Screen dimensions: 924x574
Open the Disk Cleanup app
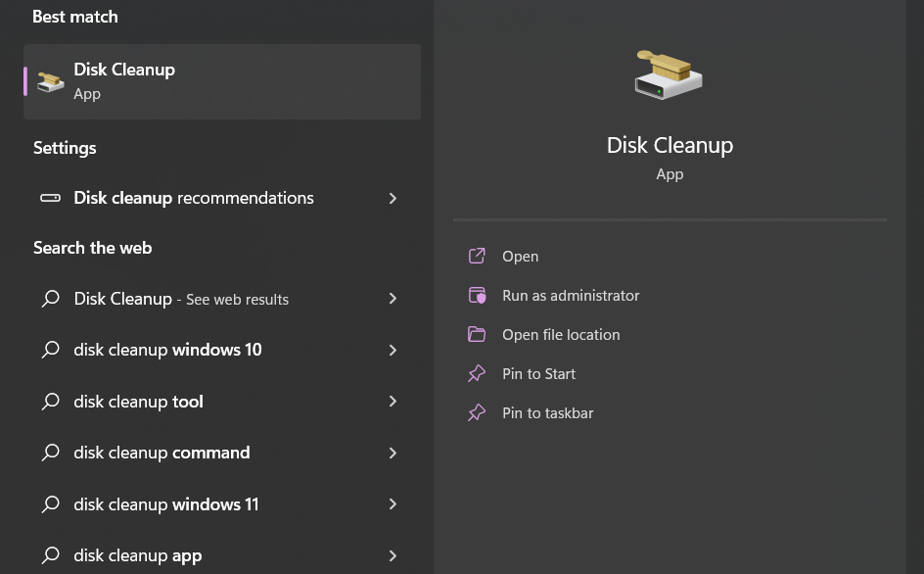(x=520, y=256)
